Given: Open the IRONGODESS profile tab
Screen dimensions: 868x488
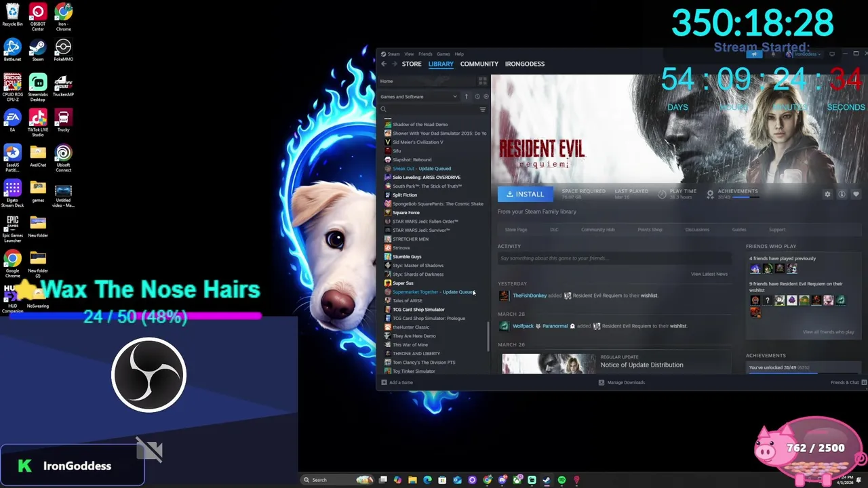Looking at the screenshot, I should tap(525, 64).
